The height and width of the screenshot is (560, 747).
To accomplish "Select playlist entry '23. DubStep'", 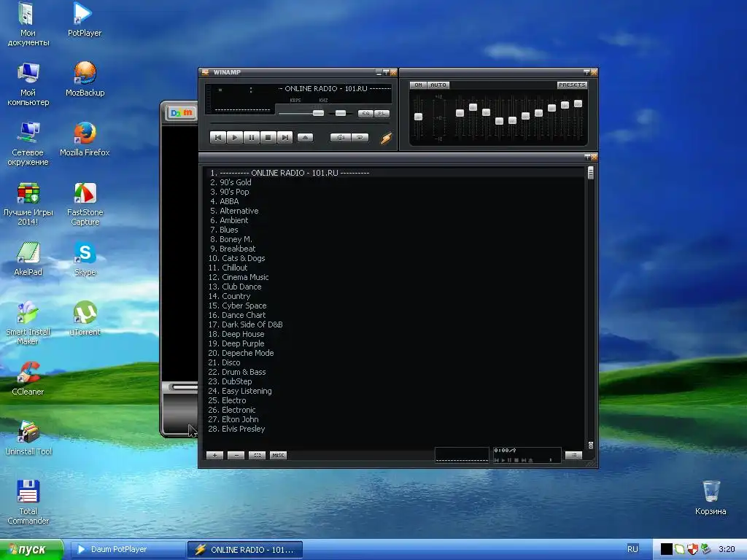I will pos(395,381).
